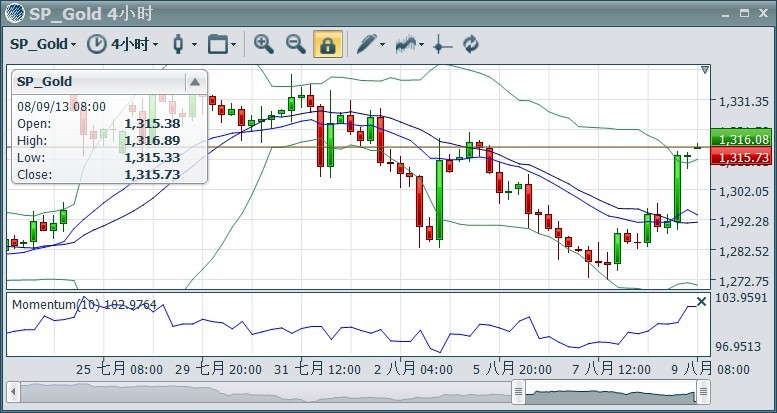Screen dimensions: 777x413
Task: Zoom out of the chart
Action: tap(296, 44)
